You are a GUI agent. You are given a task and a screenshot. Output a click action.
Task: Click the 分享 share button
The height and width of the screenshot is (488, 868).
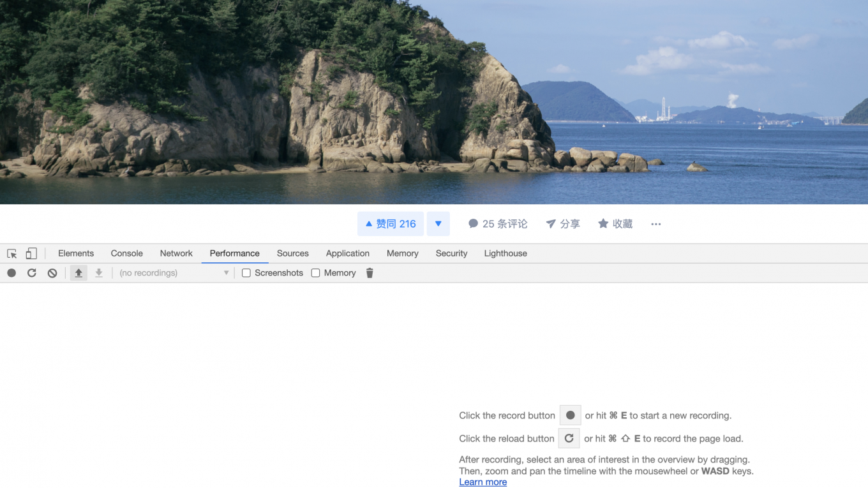tap(563, 224)
